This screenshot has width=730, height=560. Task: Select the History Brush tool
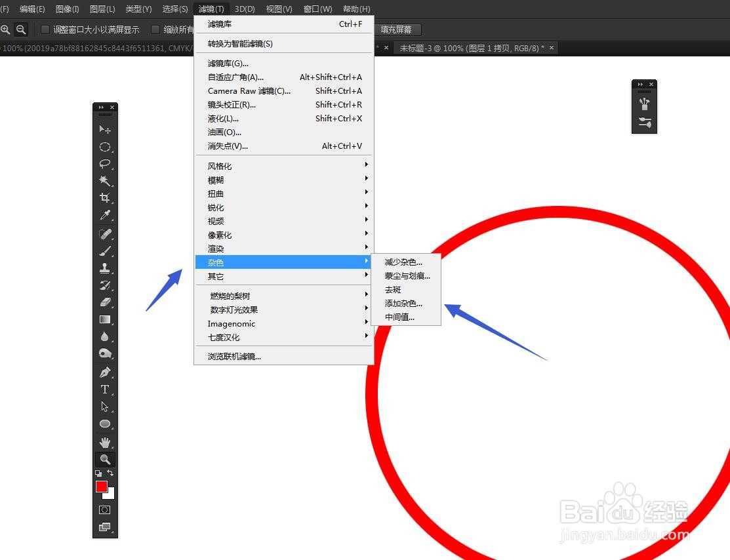[105, 285]
